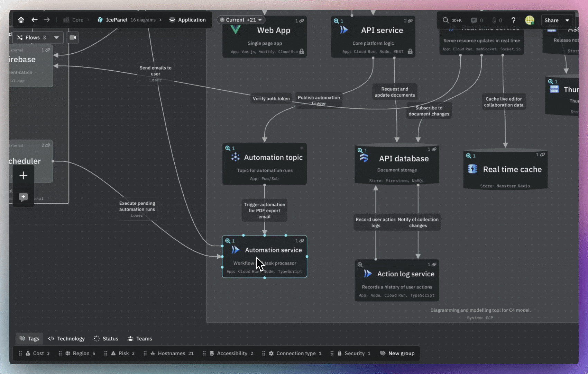Open the link badge on API database
Screen dimensions: 588x374
[x=432, y=149]
